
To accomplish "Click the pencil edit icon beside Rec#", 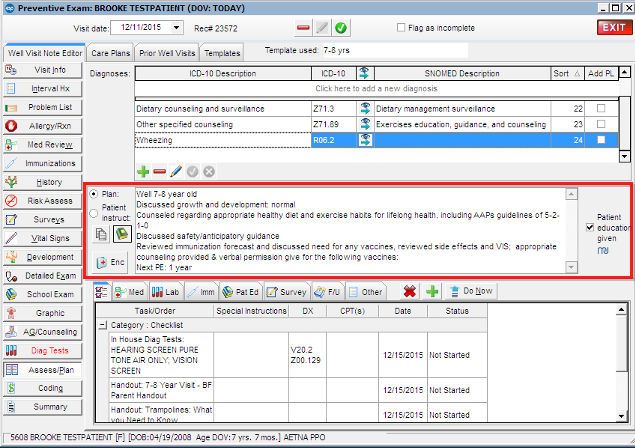I will 322,28.
